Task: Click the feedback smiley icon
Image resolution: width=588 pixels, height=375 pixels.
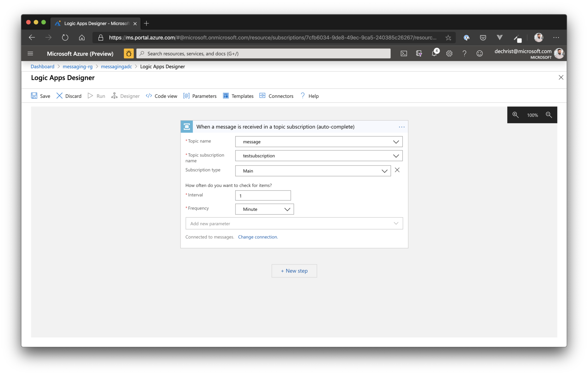Action: 479,53
